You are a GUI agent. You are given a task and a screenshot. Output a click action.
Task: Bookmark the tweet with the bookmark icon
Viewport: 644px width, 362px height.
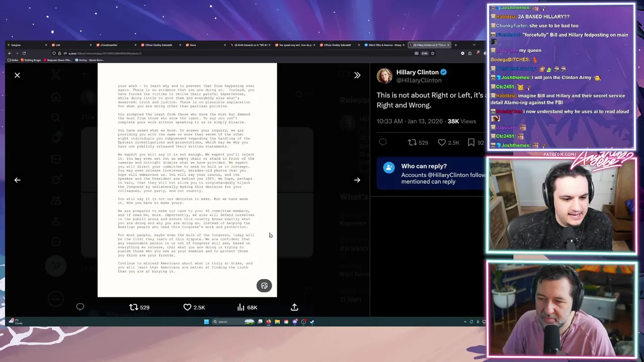pos(471,142)
